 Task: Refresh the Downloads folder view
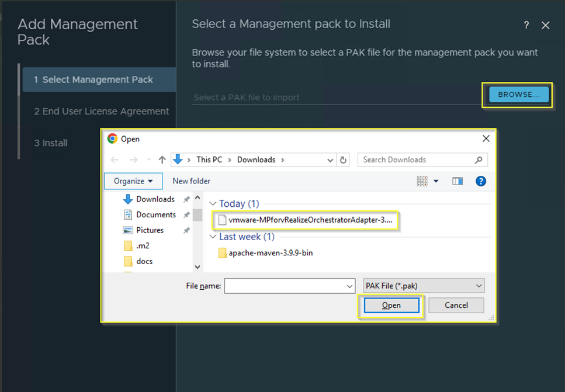point(344,159)
